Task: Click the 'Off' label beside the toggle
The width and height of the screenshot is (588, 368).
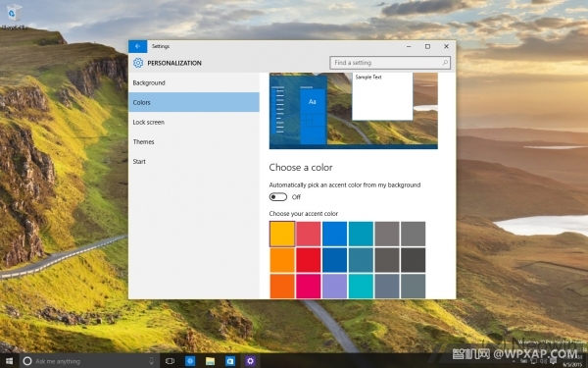Action: pyautogui.click(x=296, y=197)
